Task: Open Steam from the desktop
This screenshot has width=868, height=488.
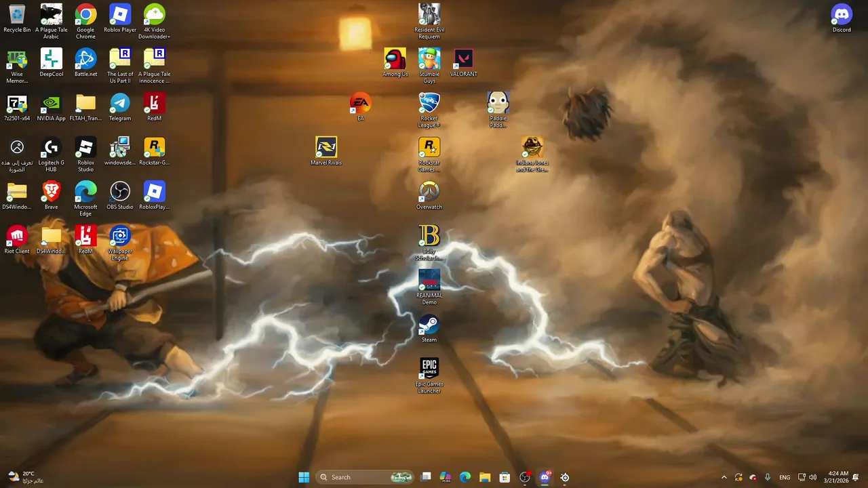Action: 429,329
